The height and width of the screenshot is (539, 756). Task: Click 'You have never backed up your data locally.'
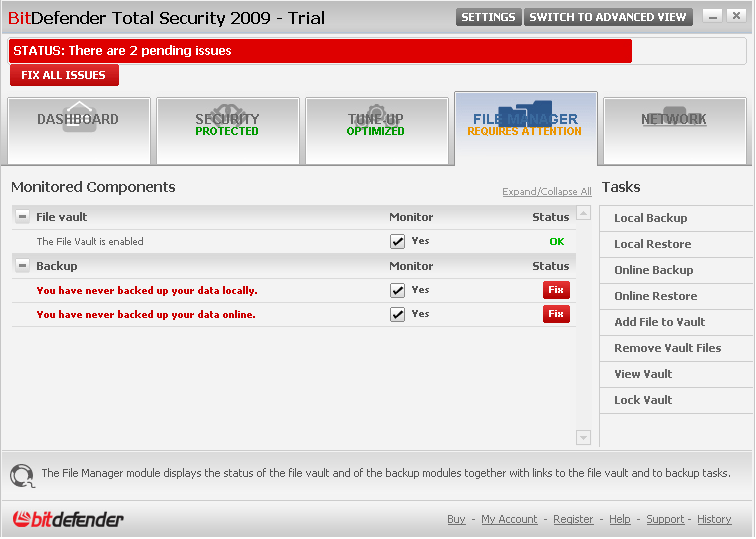coord(147,291)
